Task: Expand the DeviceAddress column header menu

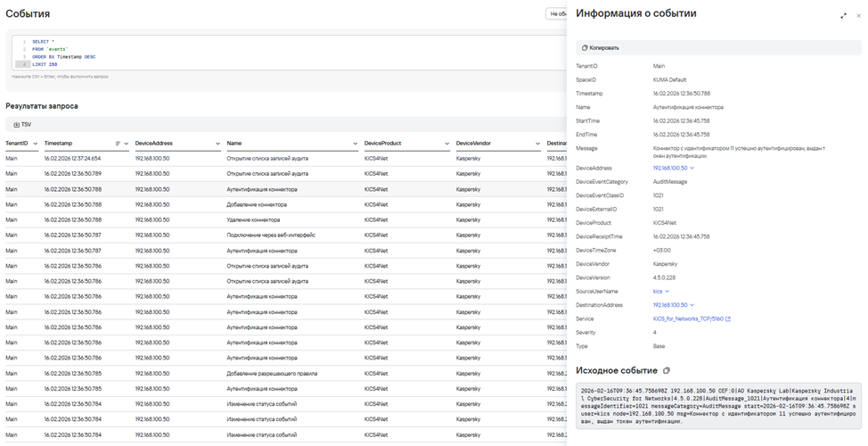Action: pyautogui.click(x=217, y=143)
